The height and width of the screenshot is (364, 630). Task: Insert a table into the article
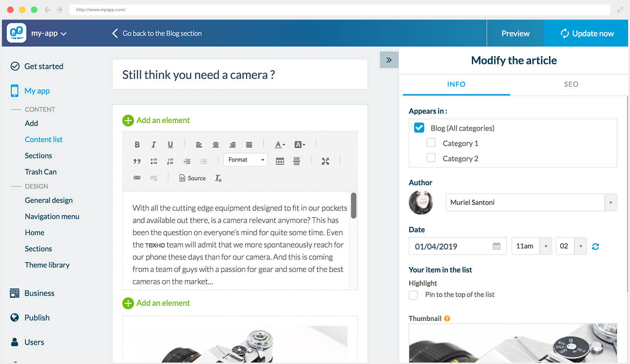click(280, 161)
